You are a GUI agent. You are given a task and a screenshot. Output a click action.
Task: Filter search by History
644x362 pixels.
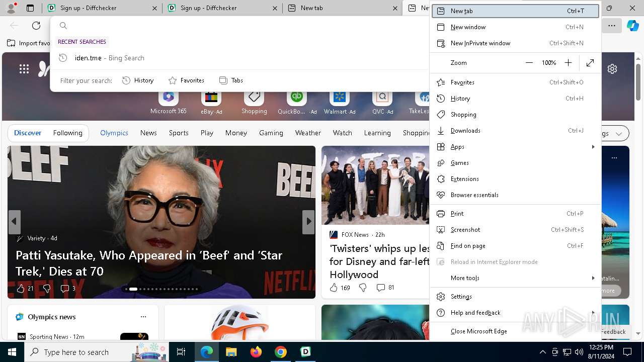click(138, 80)
